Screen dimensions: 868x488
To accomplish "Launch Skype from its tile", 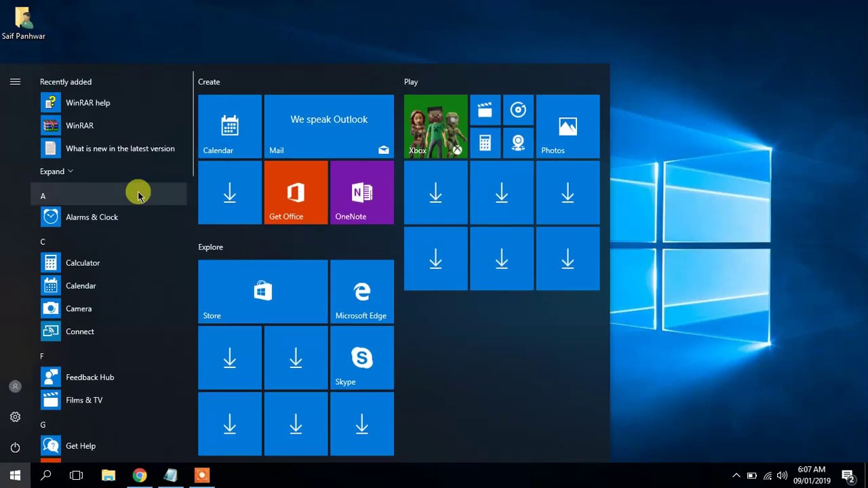I will [361, 358].
